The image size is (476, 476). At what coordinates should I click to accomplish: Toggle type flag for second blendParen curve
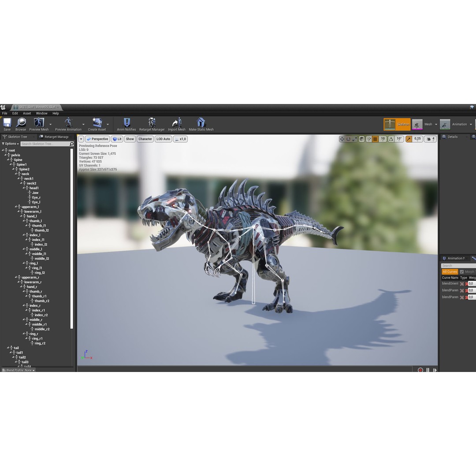pos(462,297)
